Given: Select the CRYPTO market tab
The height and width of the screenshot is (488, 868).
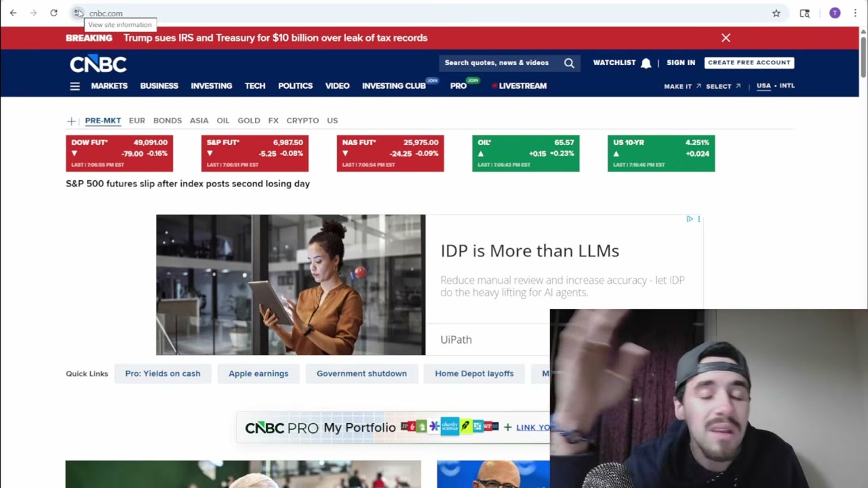Looking at the screenshot, I should 302,121.
